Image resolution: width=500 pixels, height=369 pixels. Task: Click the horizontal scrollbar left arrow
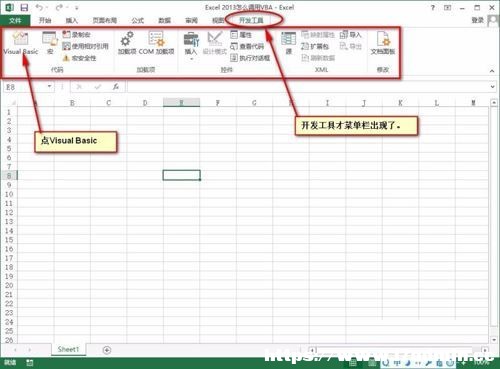[312, 350]
